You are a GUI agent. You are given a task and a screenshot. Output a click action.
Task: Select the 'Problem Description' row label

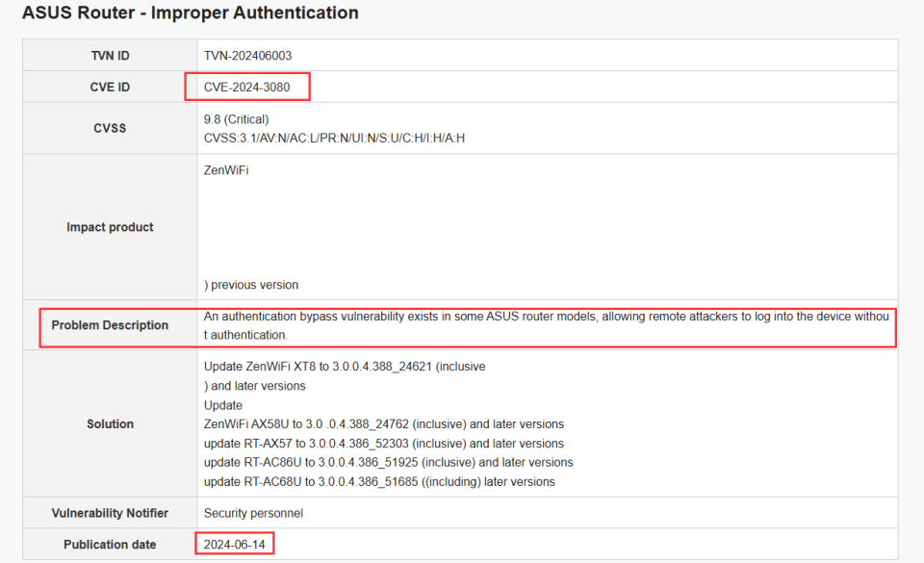coord(110,325)
